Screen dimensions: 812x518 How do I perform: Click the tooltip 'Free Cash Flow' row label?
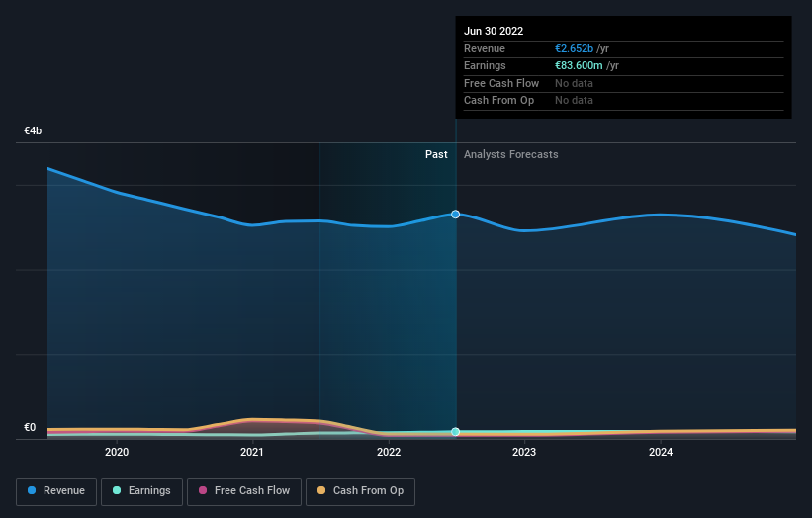(x=501, y=83)
